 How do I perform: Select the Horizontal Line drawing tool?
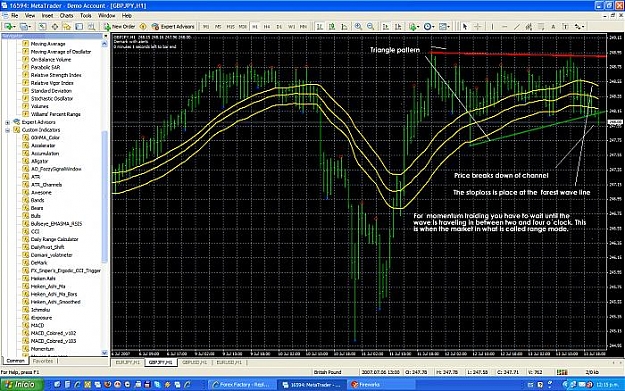(x=505, y=27)
